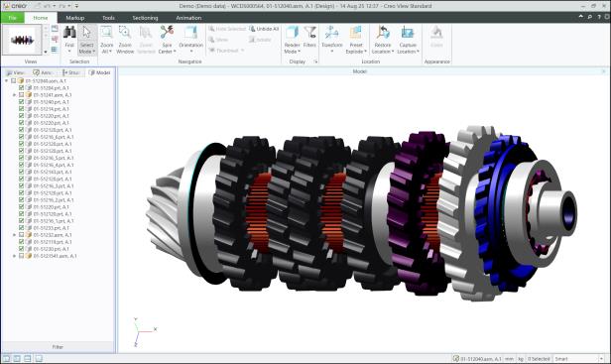611x364 pixels.
Task: Open the Spin Center tool
Action: [x=167, y=40]
